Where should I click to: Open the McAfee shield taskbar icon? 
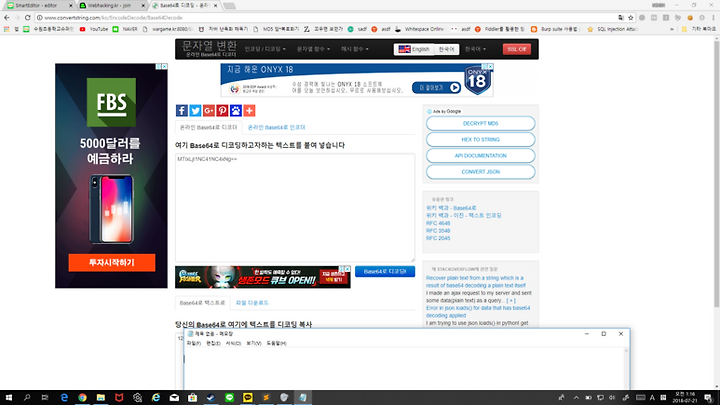coord(119,398)
